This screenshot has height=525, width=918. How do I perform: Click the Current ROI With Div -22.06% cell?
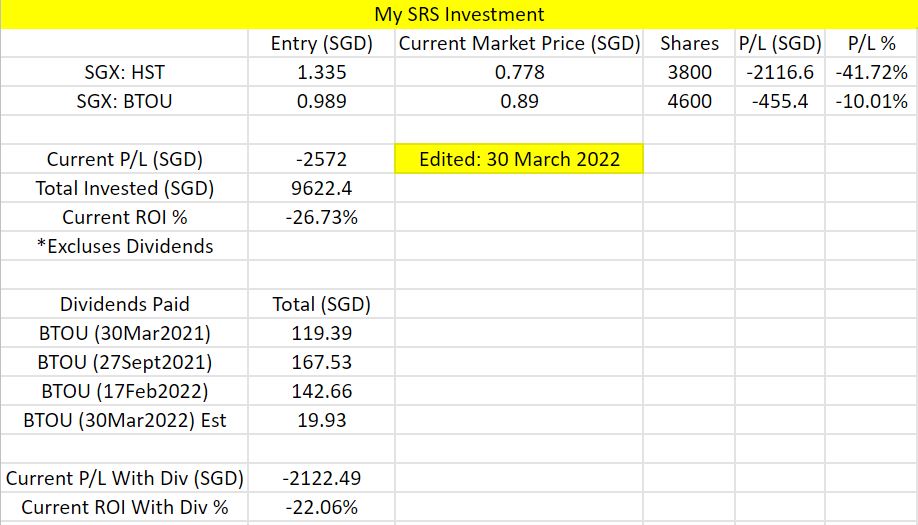point(321,507)
